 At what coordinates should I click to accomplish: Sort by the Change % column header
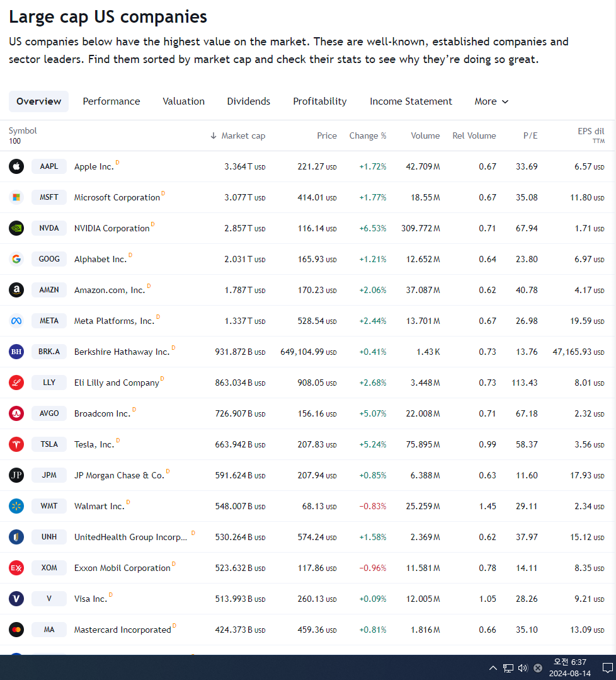[x=368, y=135]
